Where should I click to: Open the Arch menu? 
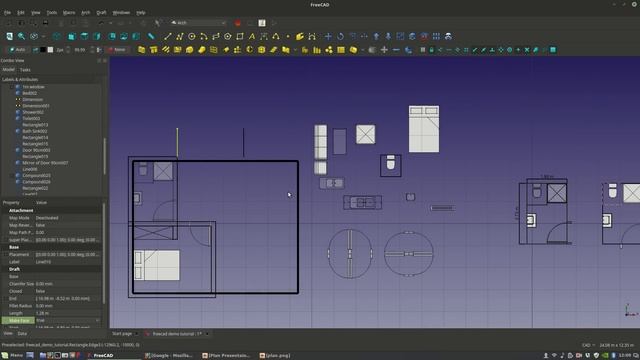pos(85,13)
